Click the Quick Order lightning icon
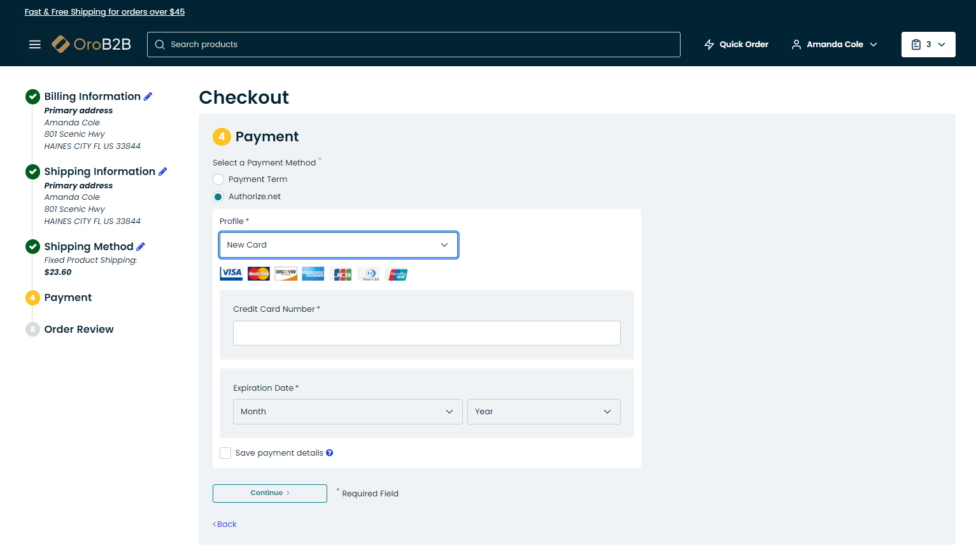 tap(709, 45)
